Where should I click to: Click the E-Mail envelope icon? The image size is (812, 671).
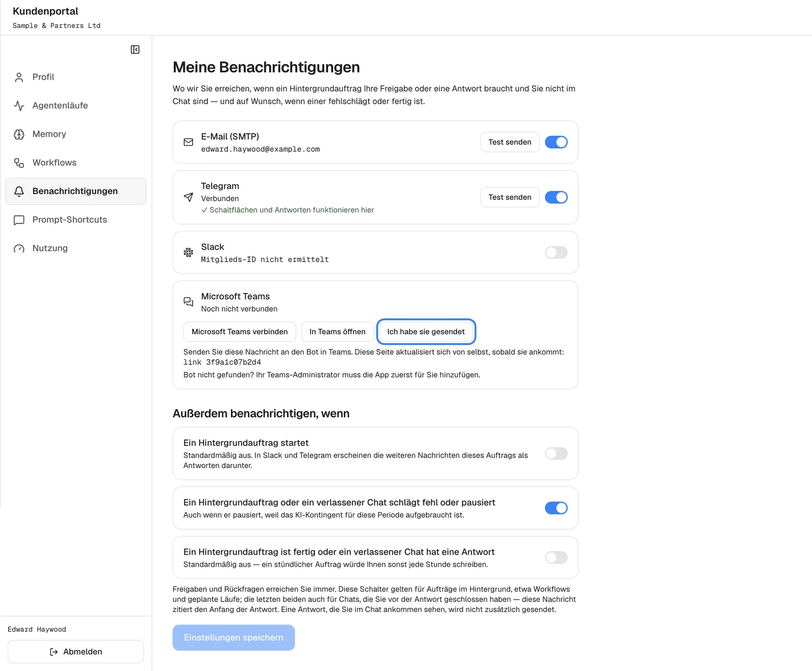pyautogui.click(x=189, y=142)
